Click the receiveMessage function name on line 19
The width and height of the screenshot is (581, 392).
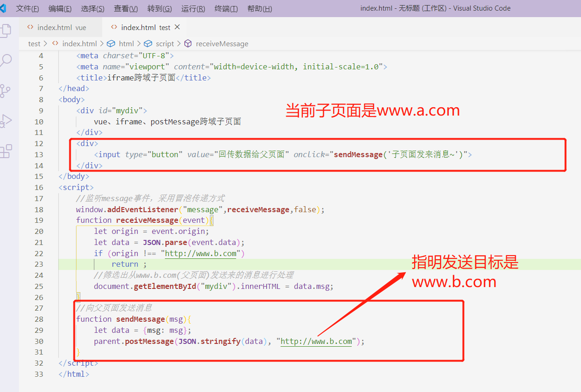tap(147, 220)
